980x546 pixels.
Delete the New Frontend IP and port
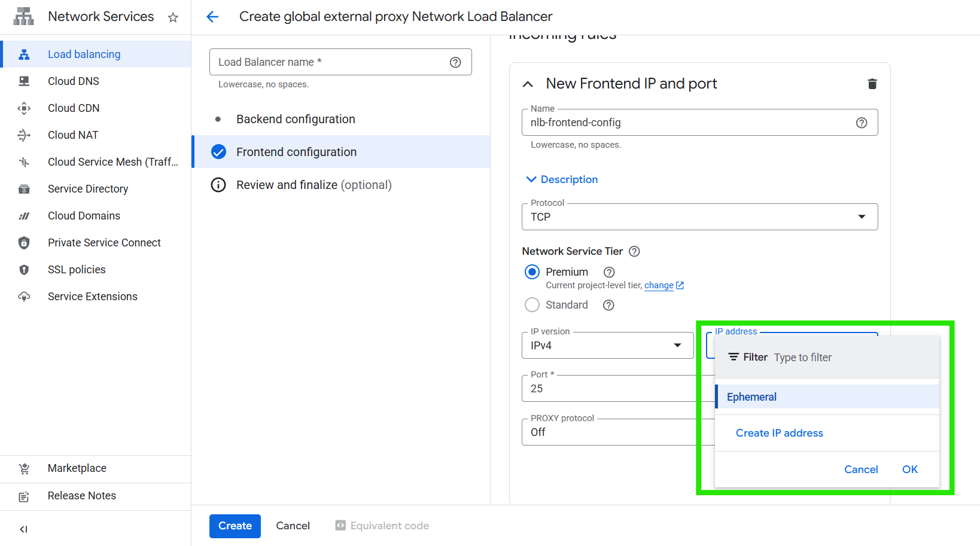click(872, 84)
